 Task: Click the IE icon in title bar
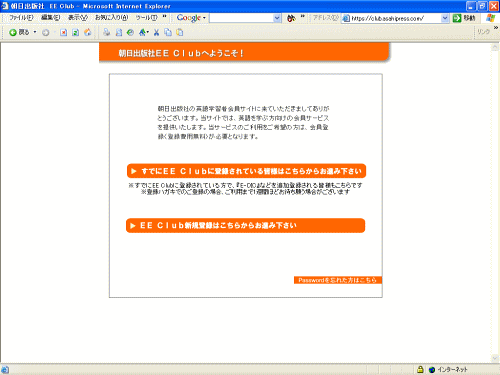(x=5, y=6)
